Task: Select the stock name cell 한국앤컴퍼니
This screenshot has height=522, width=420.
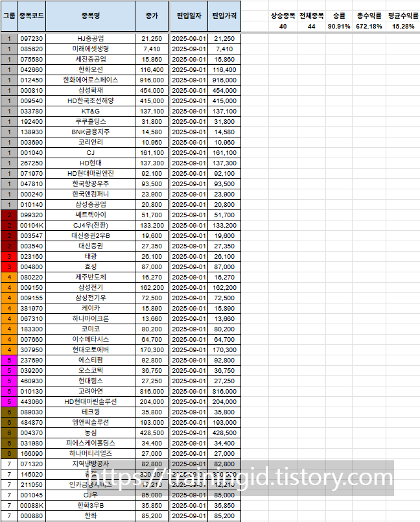Action: [91, 194]
